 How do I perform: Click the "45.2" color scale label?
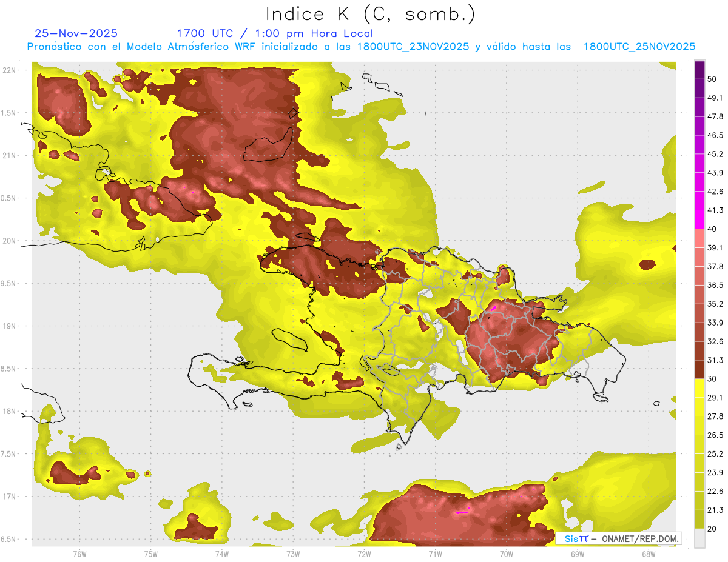pos(715,154)
